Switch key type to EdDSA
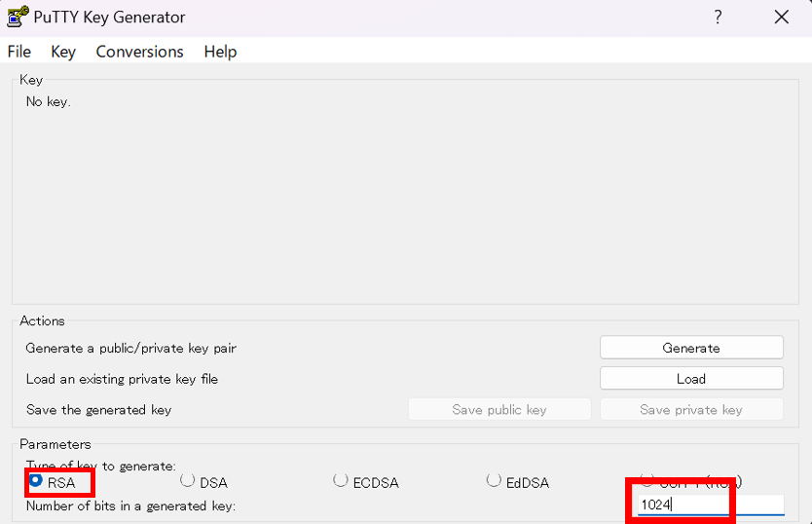 tap(495, 481)
